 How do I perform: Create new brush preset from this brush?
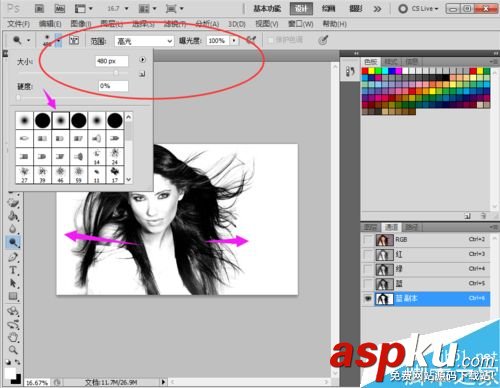point(142,74)
